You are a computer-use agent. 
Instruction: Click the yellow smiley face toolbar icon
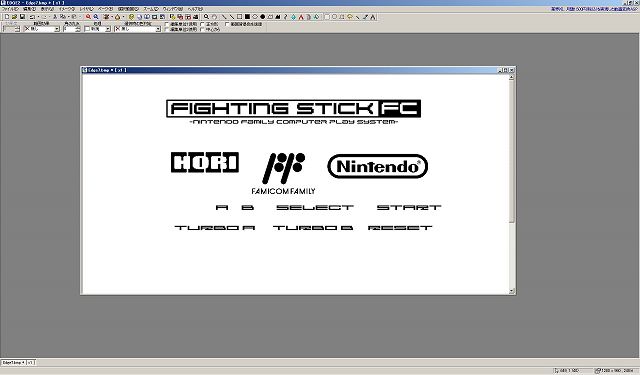coord(131,17)
